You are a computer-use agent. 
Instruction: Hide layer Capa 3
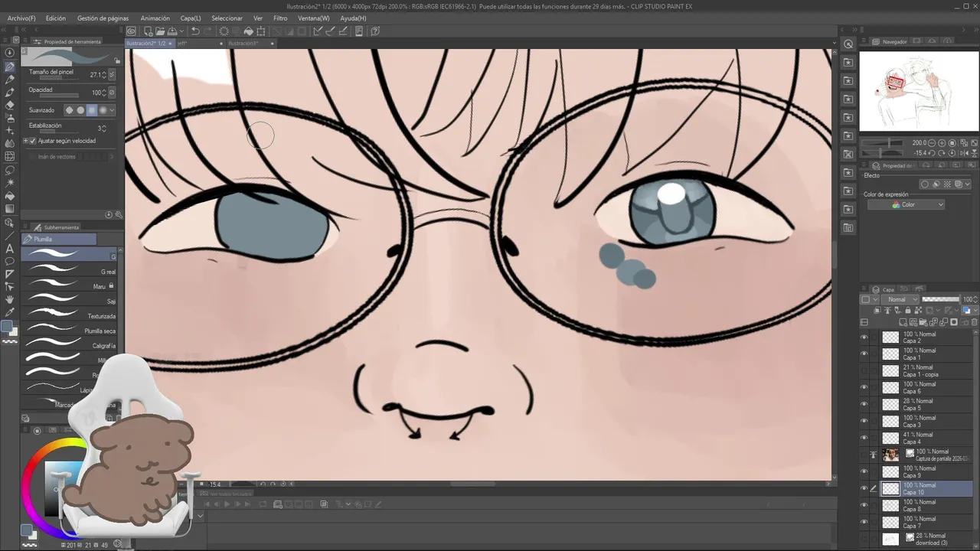click(x=864, y=422)
